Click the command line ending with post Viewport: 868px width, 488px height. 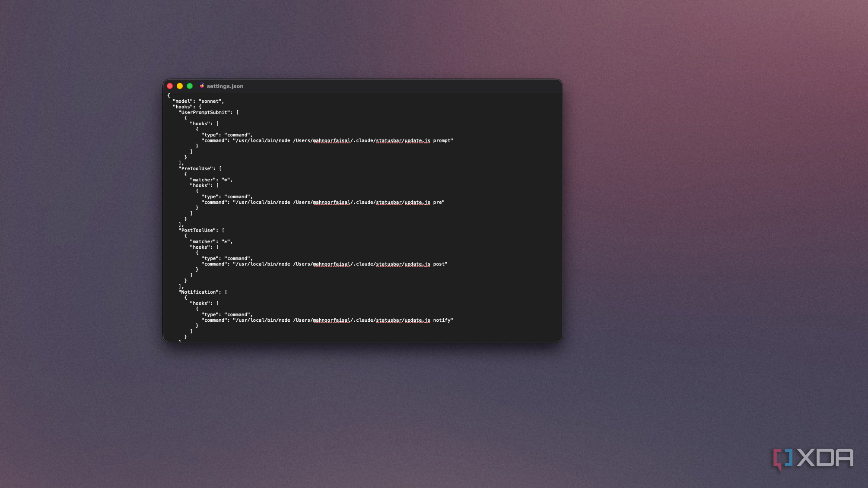324,264
